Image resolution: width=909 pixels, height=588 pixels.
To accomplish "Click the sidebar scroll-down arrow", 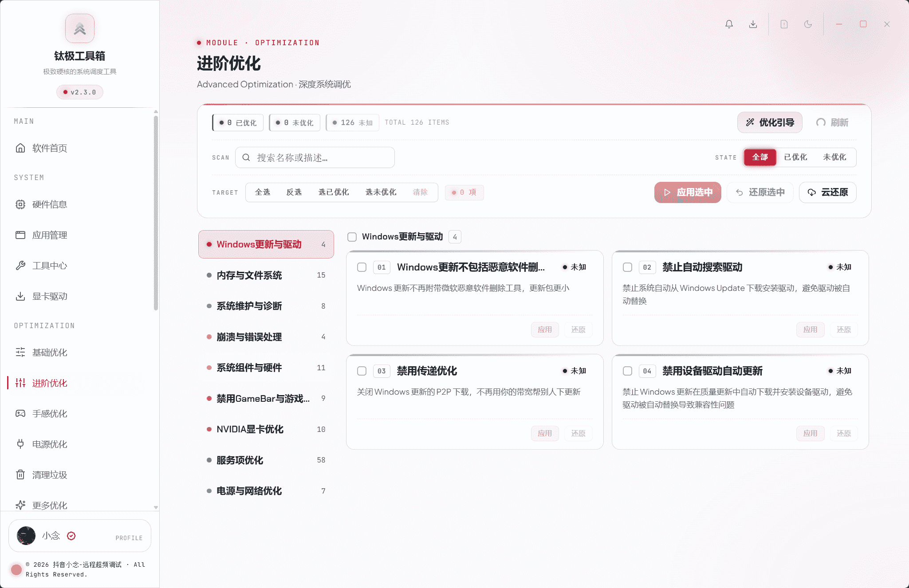I will pos(156,507).
